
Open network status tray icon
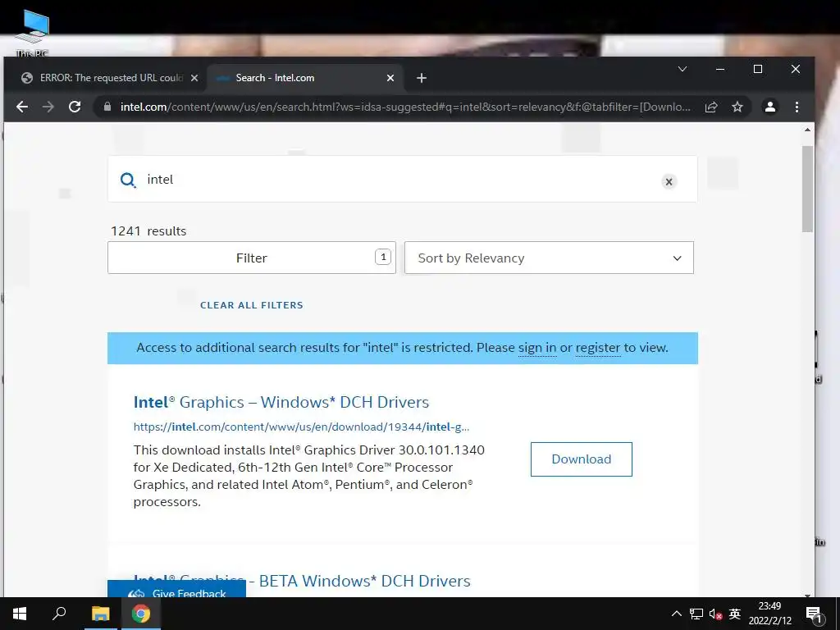696,614
